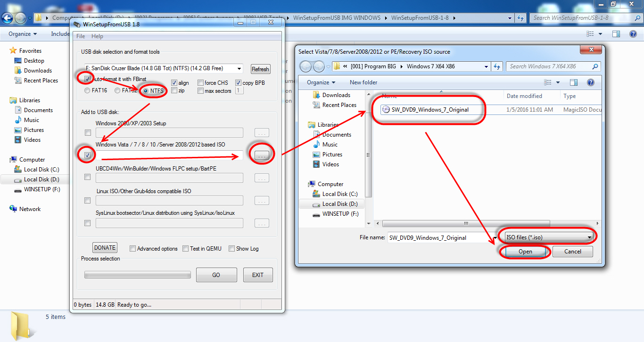This screenshot has width=644, height=342.
Task: Enable the 'Advanced options' checkbox
Action: tap(132, 248)
